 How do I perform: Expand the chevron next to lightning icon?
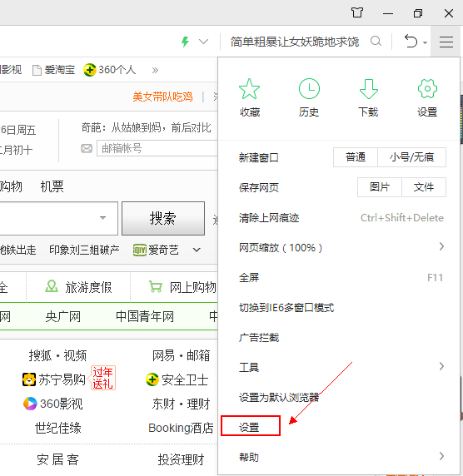pyautogui.click(x=203, y=42)
